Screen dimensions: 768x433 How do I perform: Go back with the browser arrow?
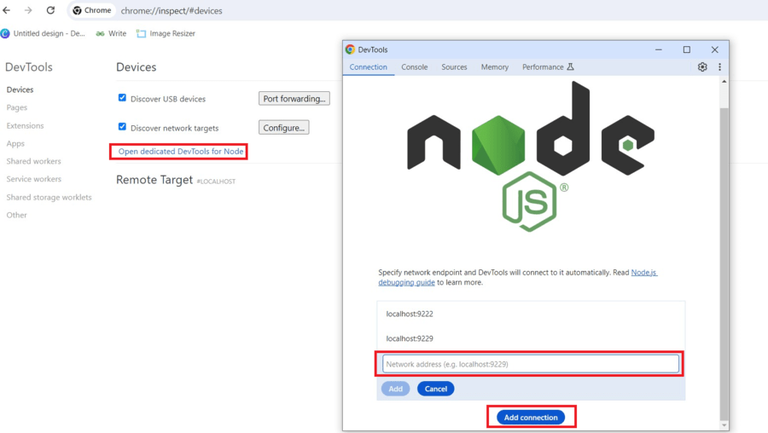coord(7,10)
